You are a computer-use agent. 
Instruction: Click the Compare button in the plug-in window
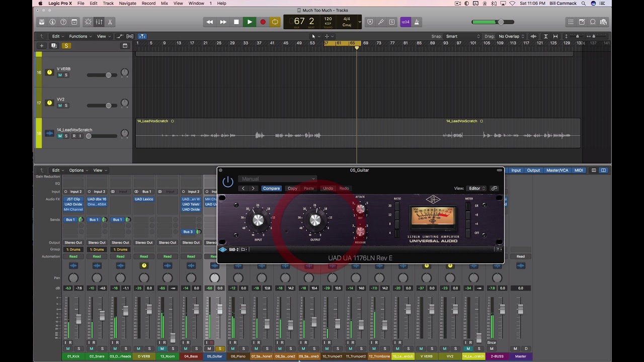click(x=271, y=189)
